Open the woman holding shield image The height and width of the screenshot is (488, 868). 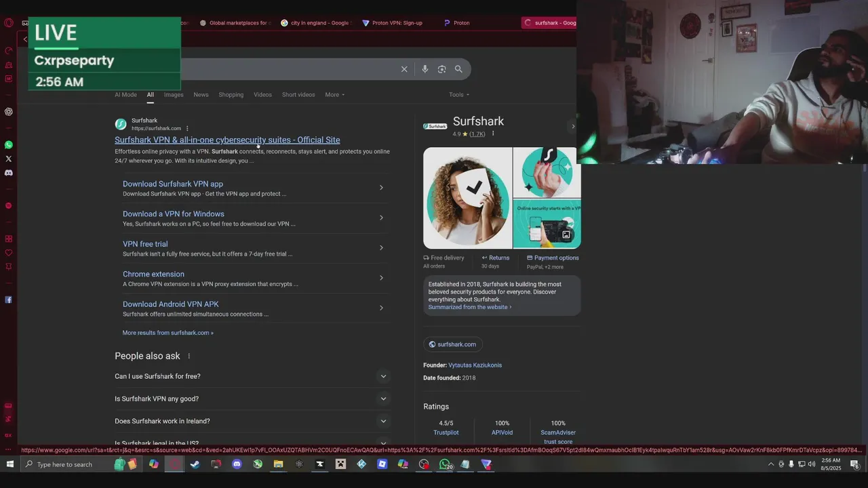click(x=467, y=198)
